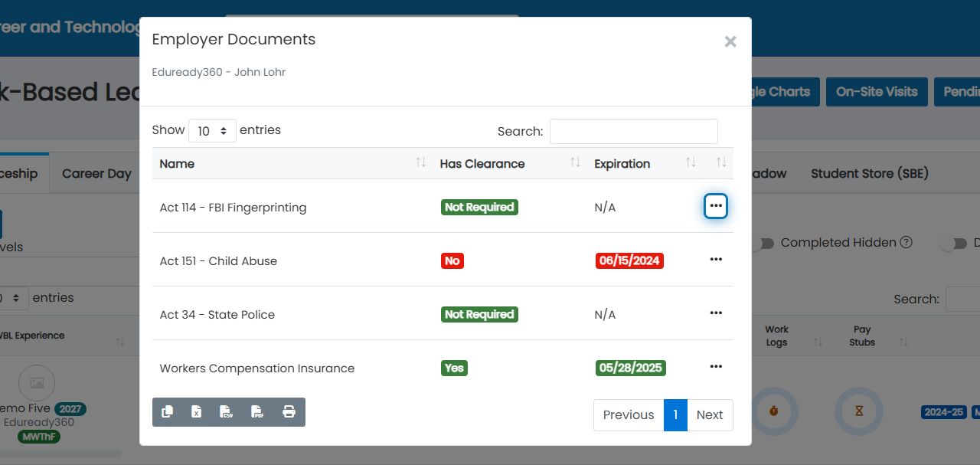The width and height of the screenshot is (980, 465).
Task: Export Employer Documents as CSV
Action: coord(226,412)
